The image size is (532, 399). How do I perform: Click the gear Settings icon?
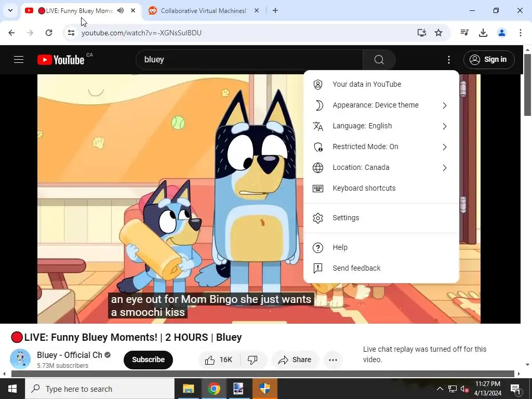click(318, 218)
